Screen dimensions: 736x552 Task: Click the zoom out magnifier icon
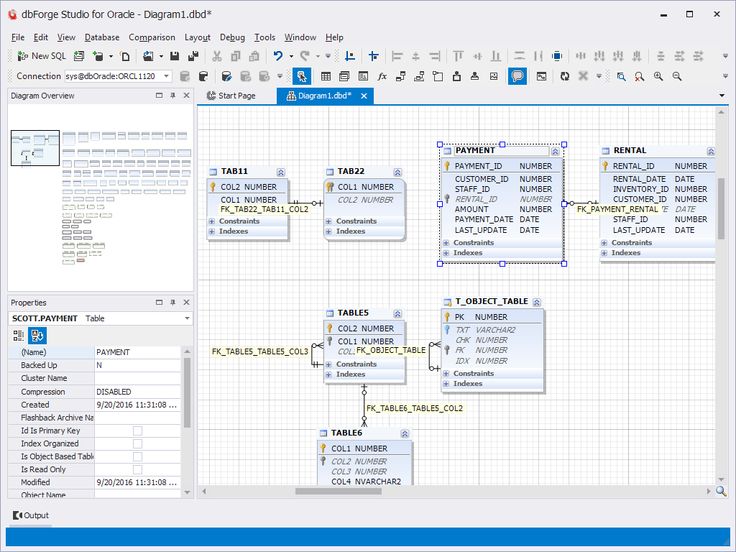coord(677,76)
